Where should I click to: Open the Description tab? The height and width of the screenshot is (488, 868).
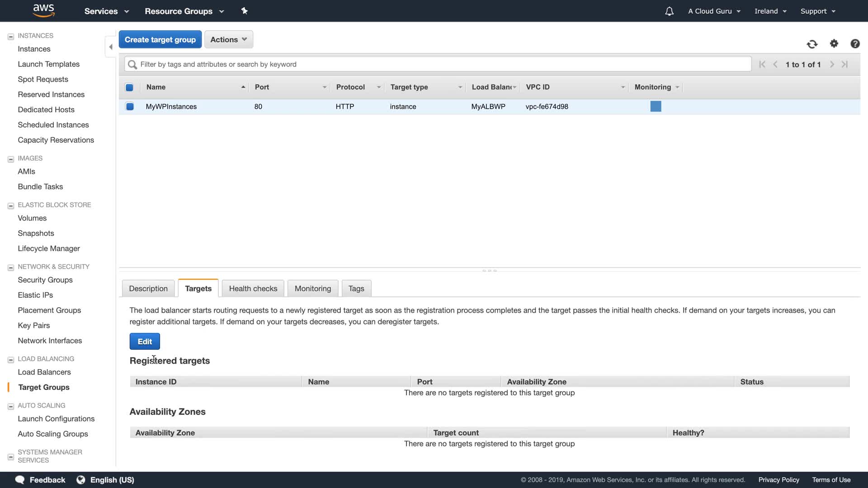coord(148,289)
